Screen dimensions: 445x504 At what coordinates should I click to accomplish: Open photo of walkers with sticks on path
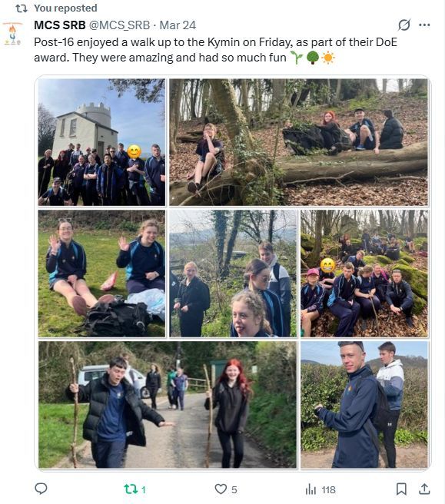click(x=168, y=405)
